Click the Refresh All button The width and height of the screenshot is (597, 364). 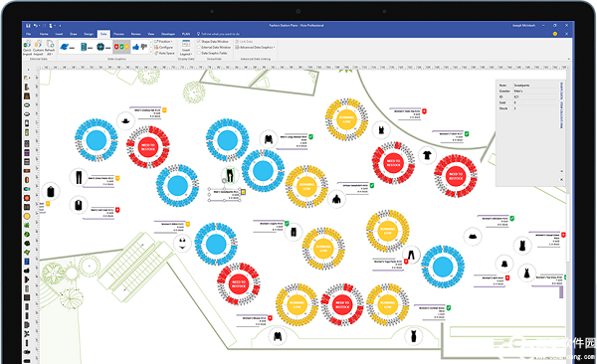click(50, 47)
